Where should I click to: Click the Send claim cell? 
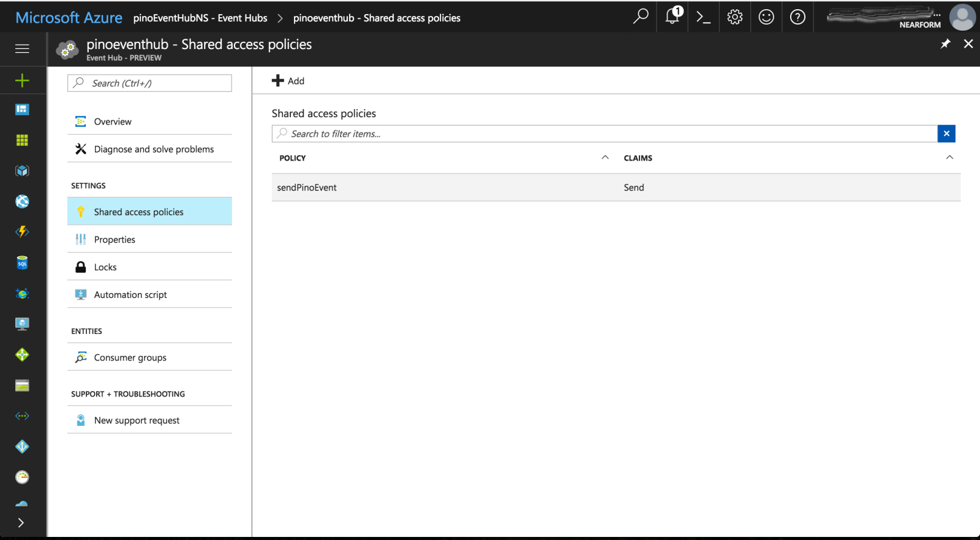(634, 188)
